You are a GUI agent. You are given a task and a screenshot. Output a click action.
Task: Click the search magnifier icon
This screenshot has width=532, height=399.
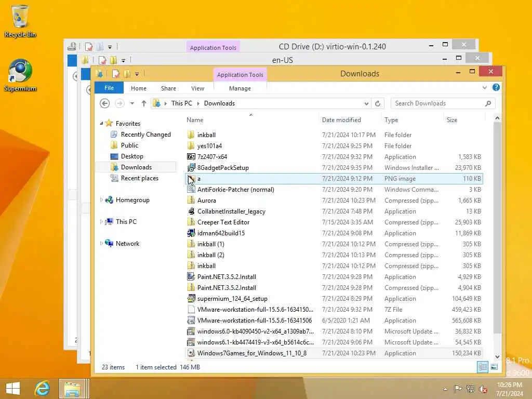point(488,103)
